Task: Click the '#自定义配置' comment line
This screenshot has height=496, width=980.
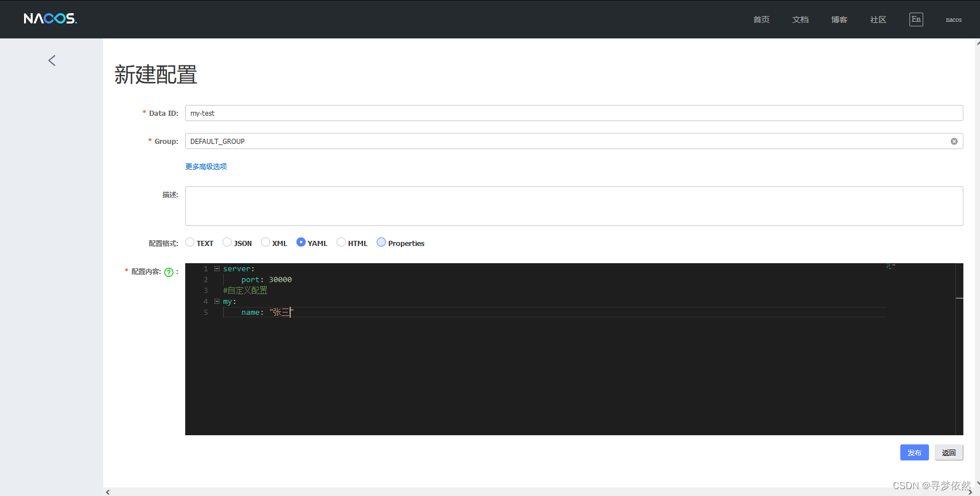Action: (x=245, y=290)
